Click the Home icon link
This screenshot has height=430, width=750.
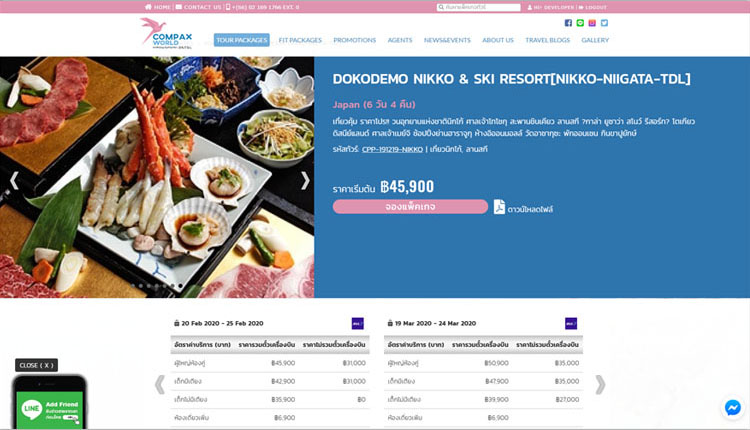click(x=158, y=7)
